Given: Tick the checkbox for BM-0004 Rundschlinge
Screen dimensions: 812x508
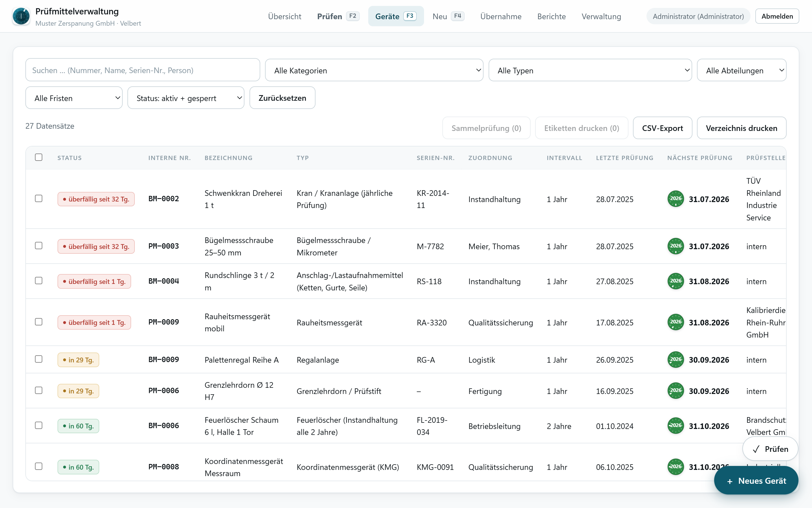Looking at the screenshot, I should (39, 281).
